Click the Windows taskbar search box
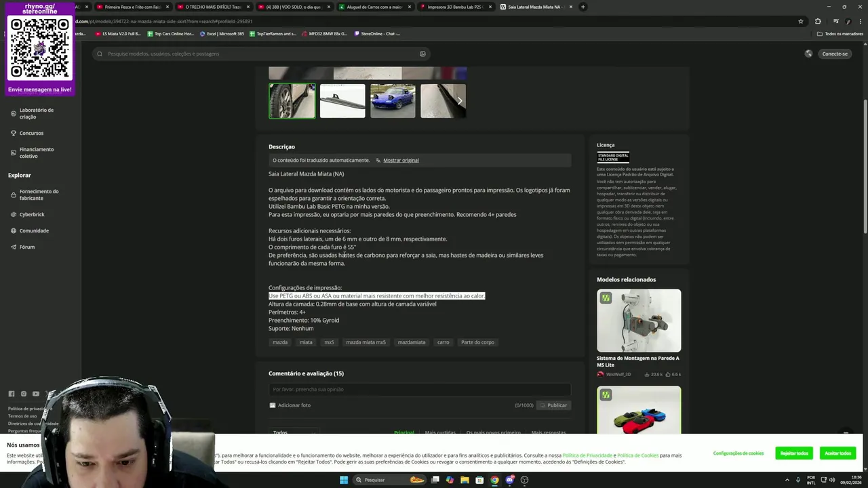This screenshot has width=868, height=488. point(390,480)
